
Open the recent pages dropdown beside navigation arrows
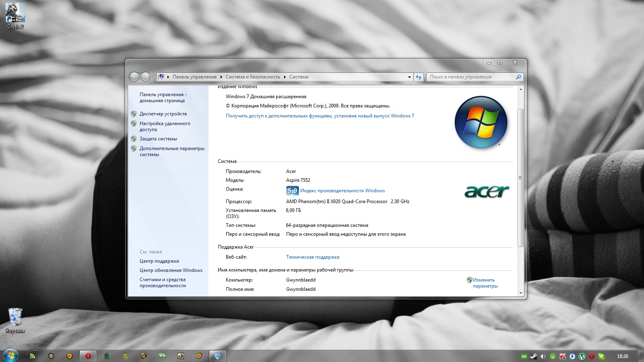pos(153,77)
